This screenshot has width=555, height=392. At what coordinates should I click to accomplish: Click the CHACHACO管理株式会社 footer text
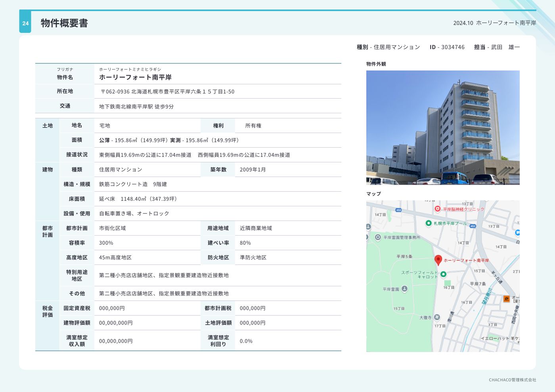pos(512,380)
